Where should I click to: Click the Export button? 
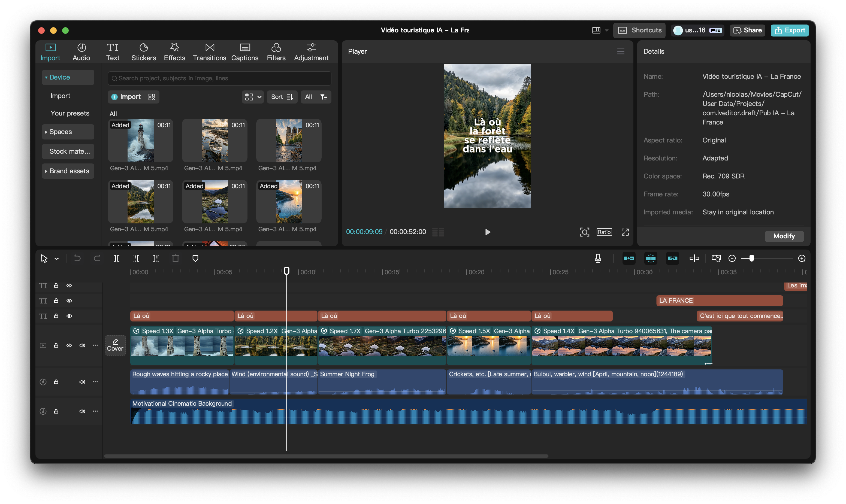[790, 30]
